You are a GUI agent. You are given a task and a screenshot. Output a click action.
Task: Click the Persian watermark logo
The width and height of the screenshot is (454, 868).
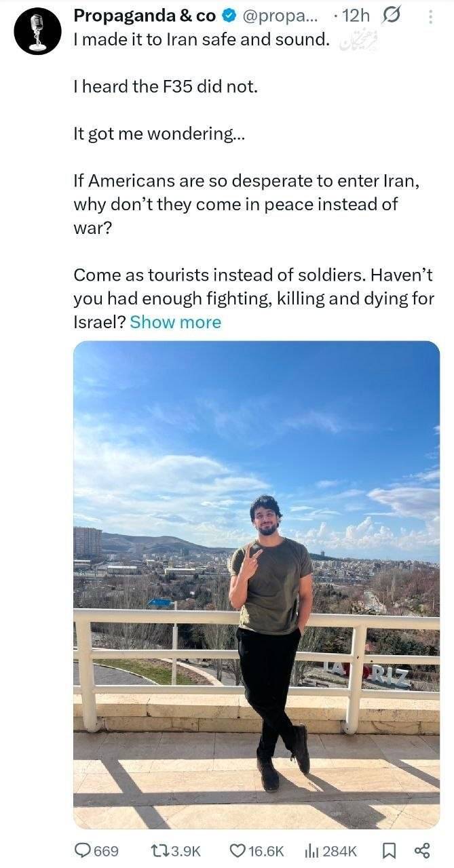tap(357, 42)
